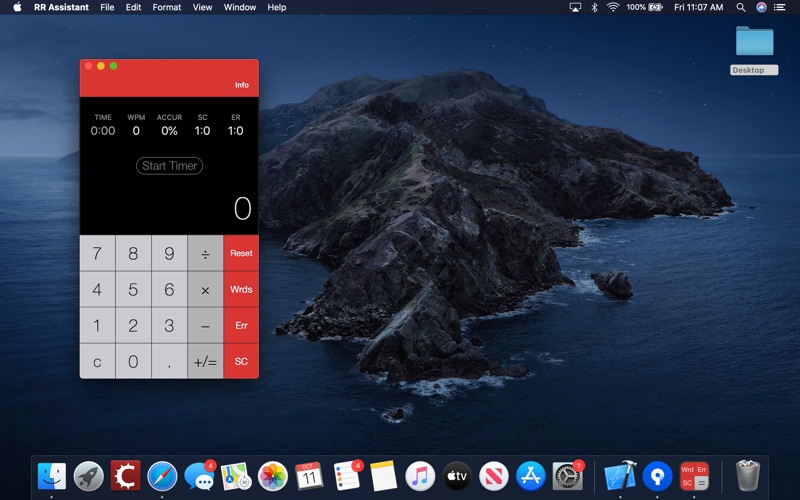Click the ACCUR 0% readout
Screen dimensions: 800x500
[169, 131]
